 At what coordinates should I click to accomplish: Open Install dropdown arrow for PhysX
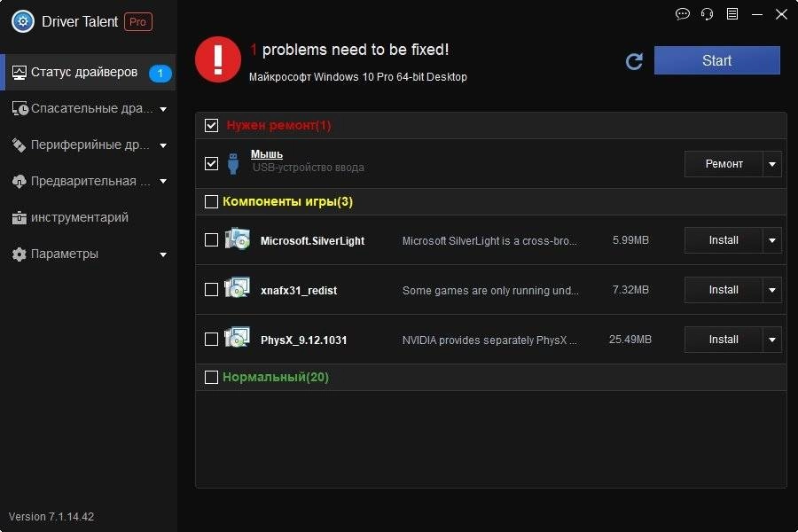[x=772, y=340]
